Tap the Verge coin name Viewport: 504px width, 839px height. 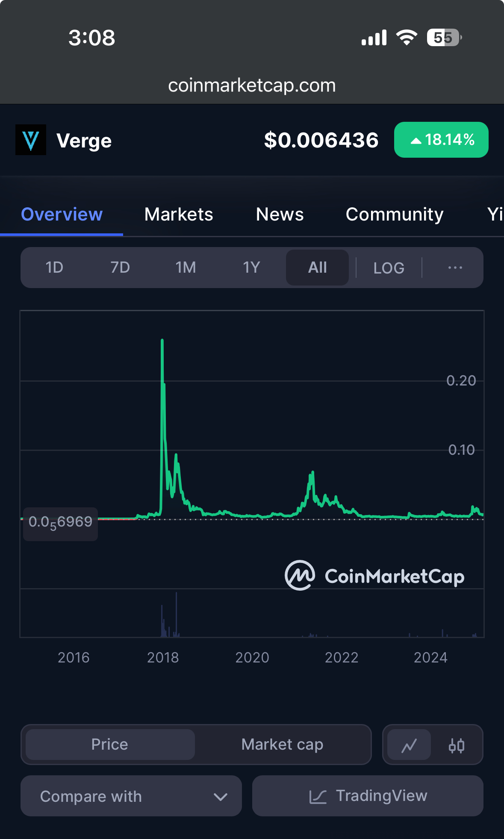tap(84, 141)
